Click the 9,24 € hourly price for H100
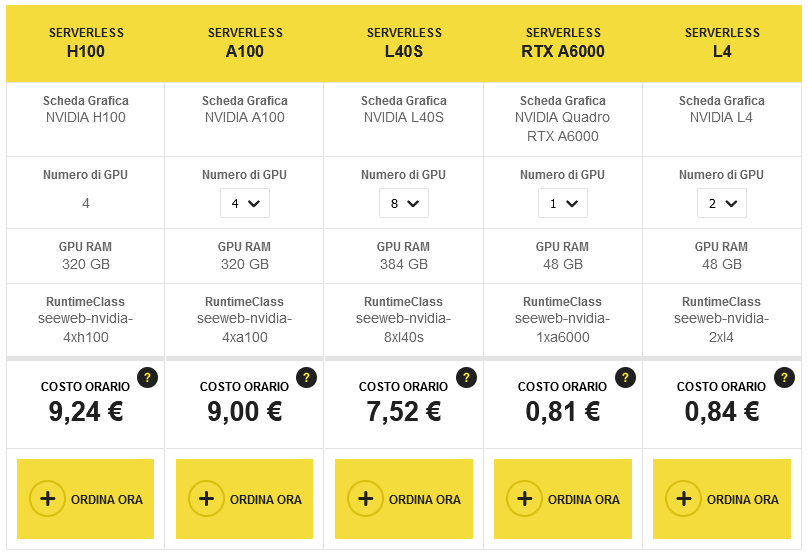Image resolution: width=808 pixels, height=553 pixels. (85, 411)
